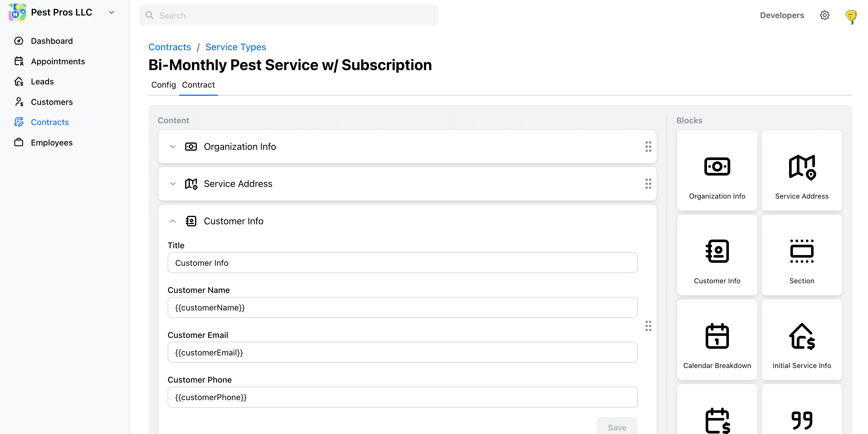Image resolution: width=868 pixels, height=434 pixels.
Task: Switch to the Config tab
Action: pyautogui.click(x=164, y=85)
